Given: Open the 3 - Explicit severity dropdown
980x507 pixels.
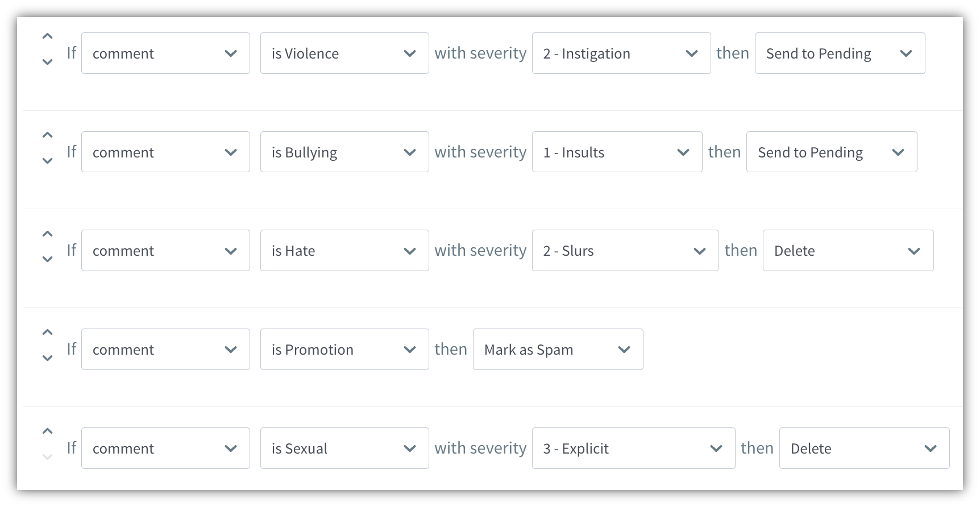Looking at the screenshot, I should click(633, 448).
